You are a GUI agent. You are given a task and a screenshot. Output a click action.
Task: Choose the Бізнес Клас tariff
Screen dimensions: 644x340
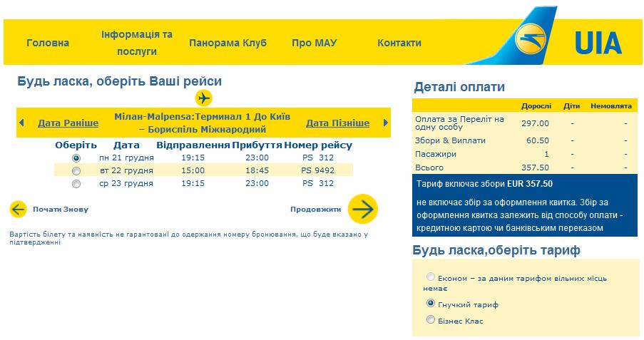431,320
